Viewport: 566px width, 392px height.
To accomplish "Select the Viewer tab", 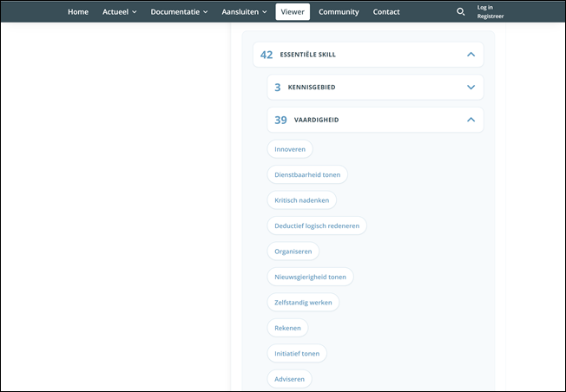I will pyautogui.click(x=293, y=12).
